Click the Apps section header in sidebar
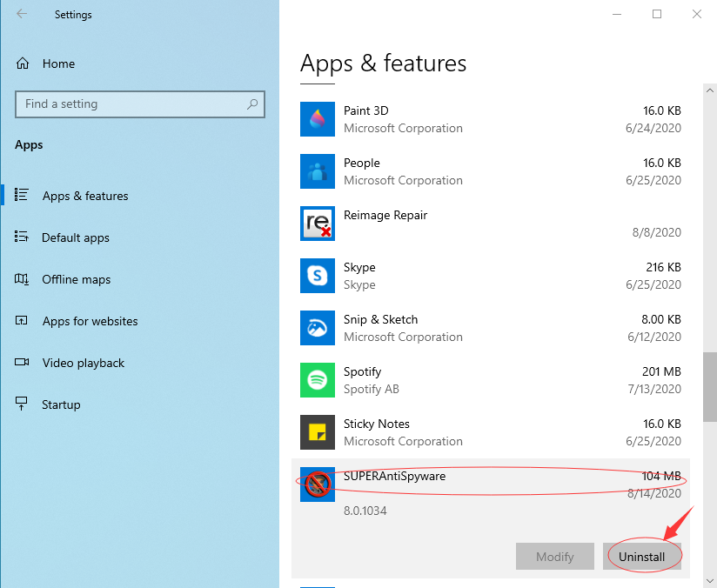The width and height of the screenshot is (717, 588). coord(29,145)
